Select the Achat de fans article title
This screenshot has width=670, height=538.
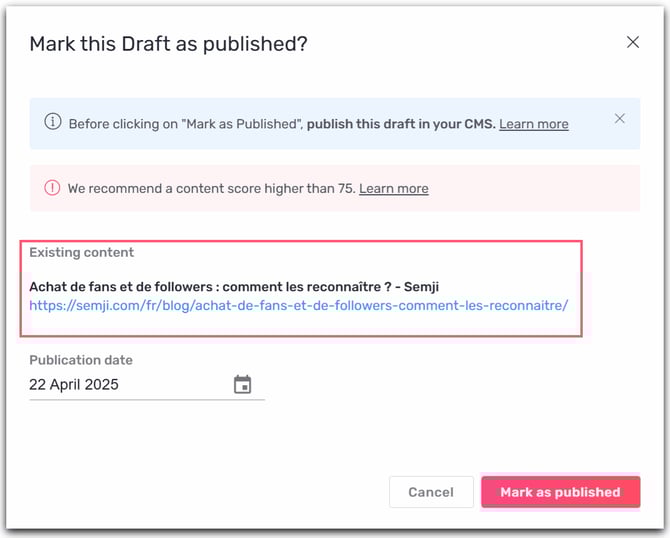click(234, 287)
